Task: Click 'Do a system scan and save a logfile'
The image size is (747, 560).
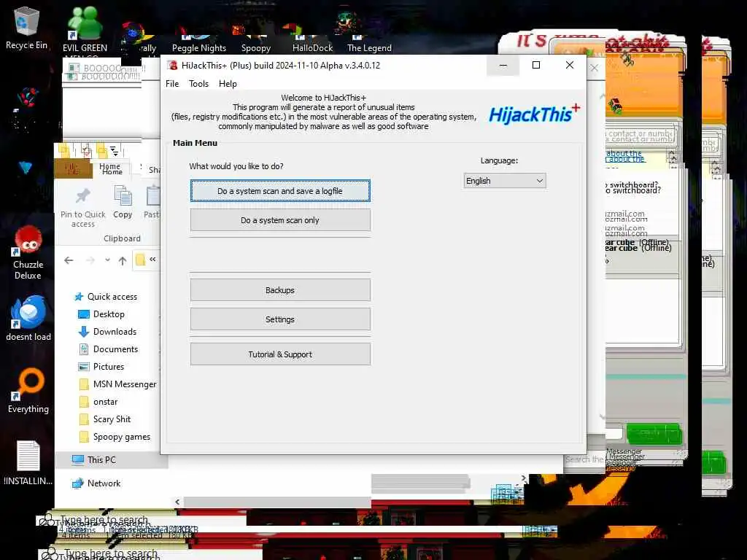Action: 280,191
